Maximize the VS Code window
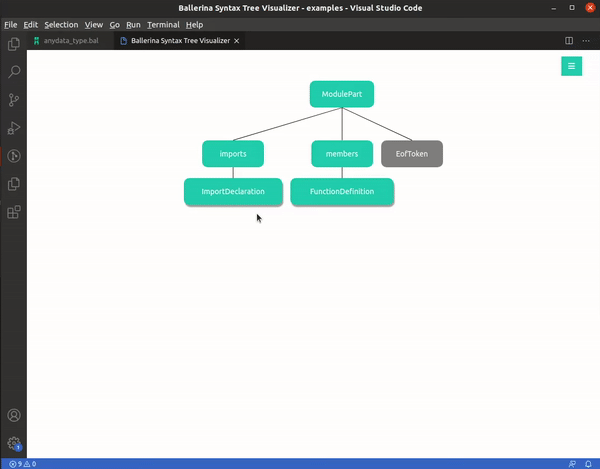Viewport: 600px width, 469px height. click(572, 8)
